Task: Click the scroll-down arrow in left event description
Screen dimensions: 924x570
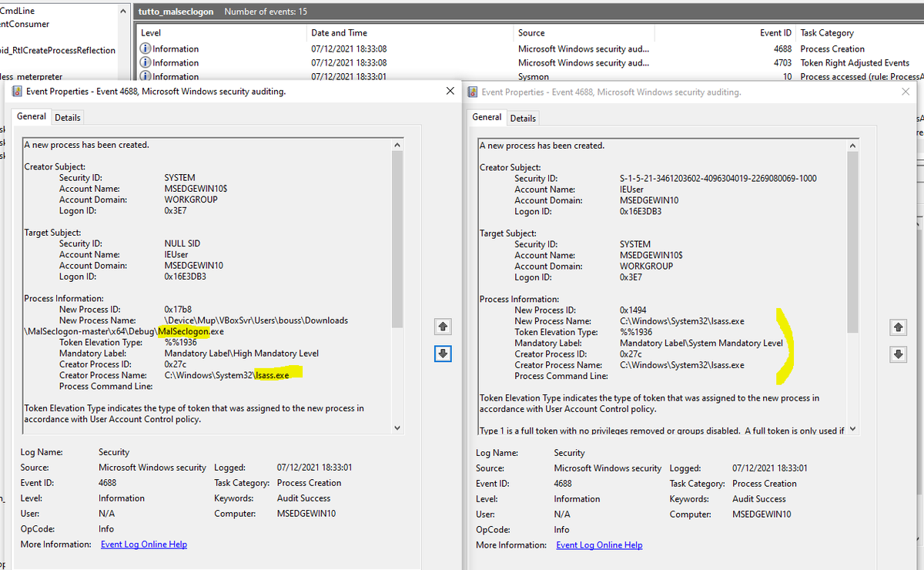Action: click(397, 427)
